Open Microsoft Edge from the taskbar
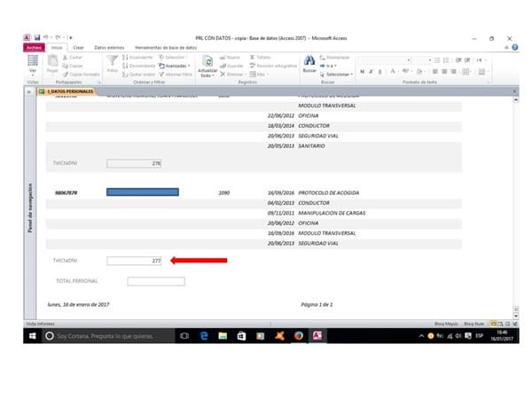 tap(203, 336)
